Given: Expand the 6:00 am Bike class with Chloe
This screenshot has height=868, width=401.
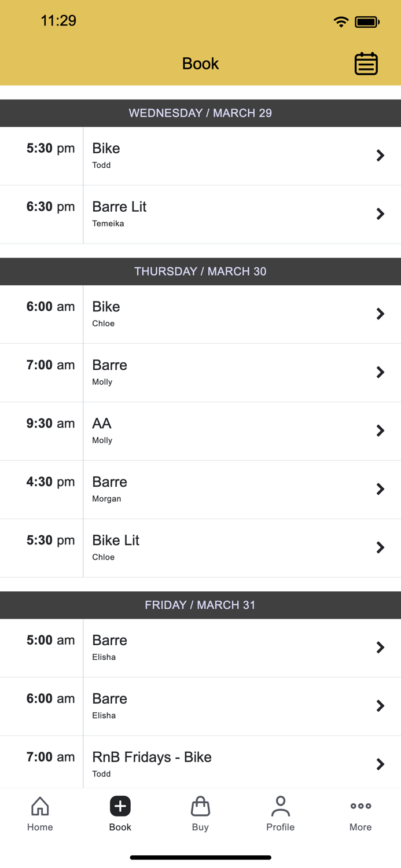Looking at the screenshot, I should 380,314.
